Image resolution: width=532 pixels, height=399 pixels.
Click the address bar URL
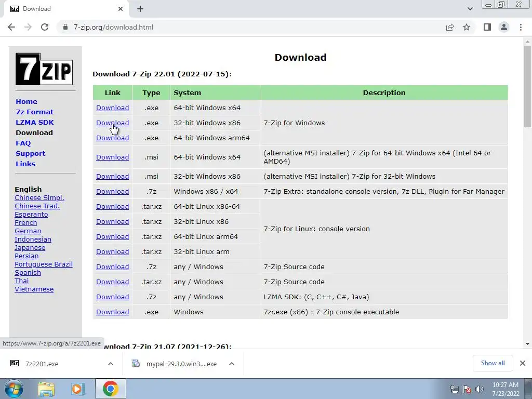click(113, 27)
